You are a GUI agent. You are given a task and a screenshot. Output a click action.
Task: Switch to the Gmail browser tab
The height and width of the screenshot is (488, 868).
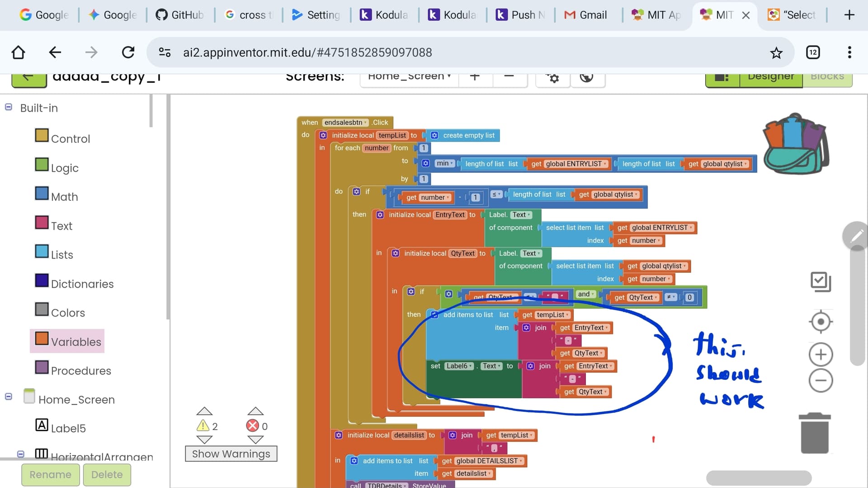[x=586, y=15]
